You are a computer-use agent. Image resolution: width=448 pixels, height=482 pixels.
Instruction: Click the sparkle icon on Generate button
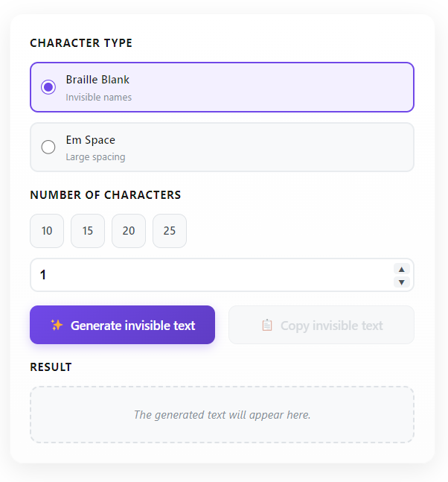(57, 325)
